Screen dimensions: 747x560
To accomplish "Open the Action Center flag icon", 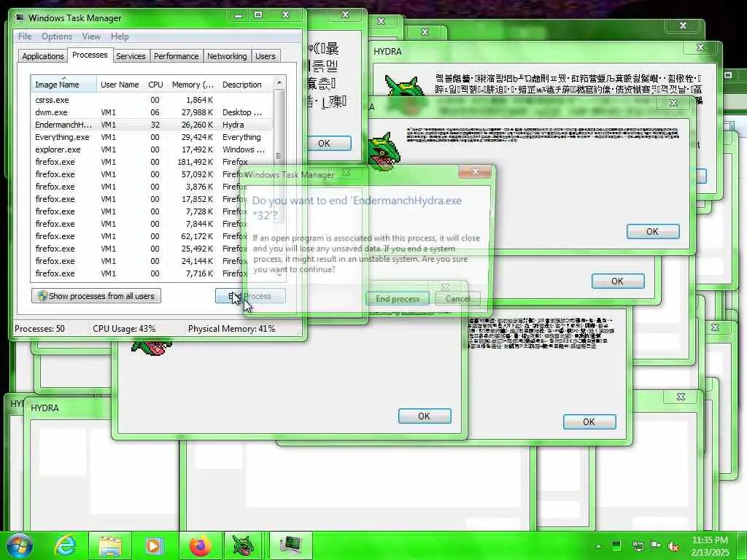I will pos(655,546).
